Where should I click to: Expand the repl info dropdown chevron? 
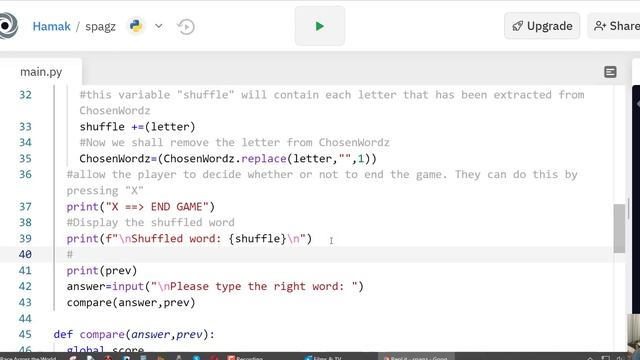click(x=159, y=26)
